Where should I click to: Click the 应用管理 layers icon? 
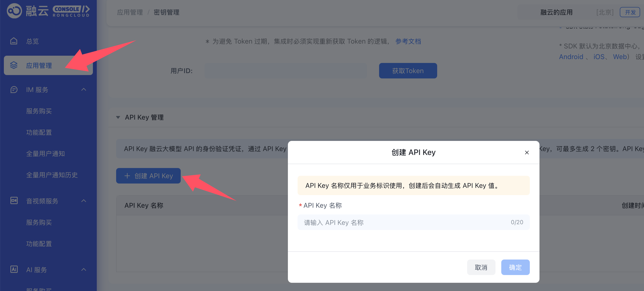(14, 65)
